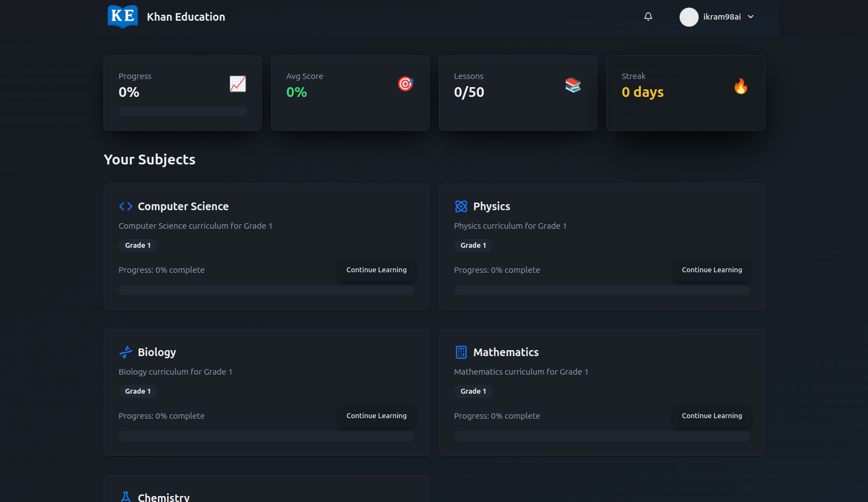This screenshot has width=868, height=502.
Task: Select the Biology card title
Action: click(x=157, y=352)
